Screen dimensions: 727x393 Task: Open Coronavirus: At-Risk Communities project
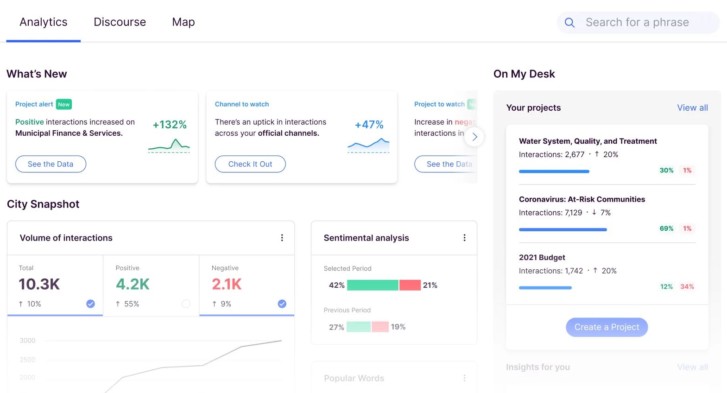click(582, 199)
